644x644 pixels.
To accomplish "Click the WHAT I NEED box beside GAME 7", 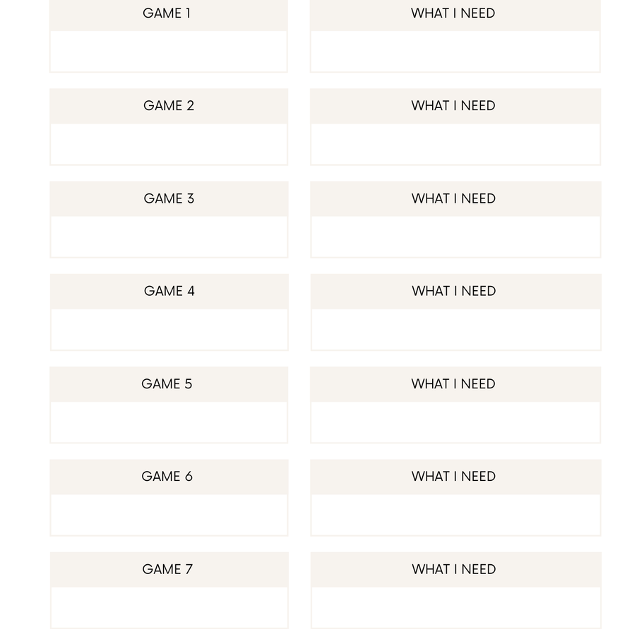I will pyautogui.click(x=455, y=607).
